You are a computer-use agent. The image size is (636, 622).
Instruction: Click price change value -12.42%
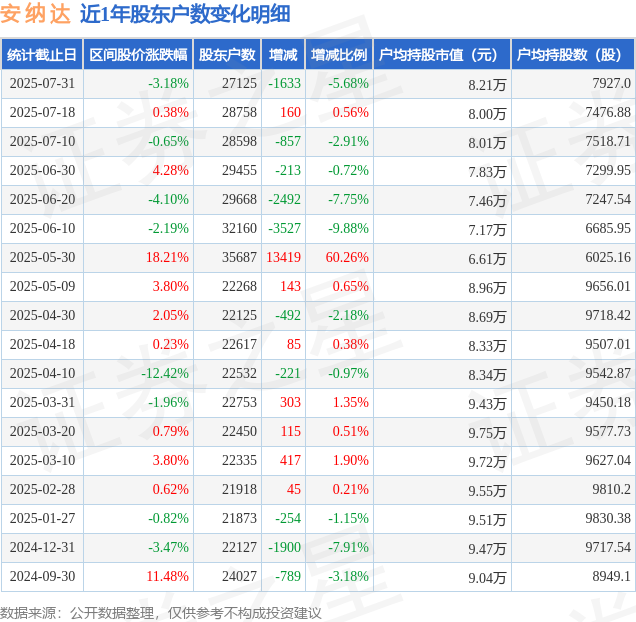[x=165, y=373]
